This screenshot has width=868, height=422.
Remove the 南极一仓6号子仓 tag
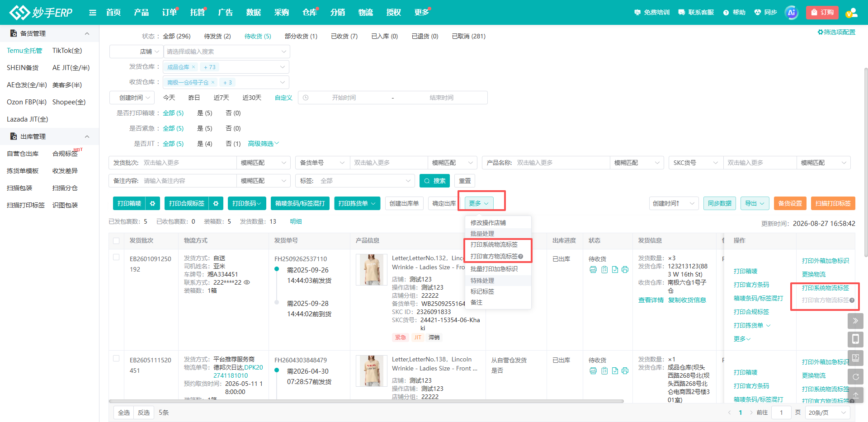click(213, 82)
